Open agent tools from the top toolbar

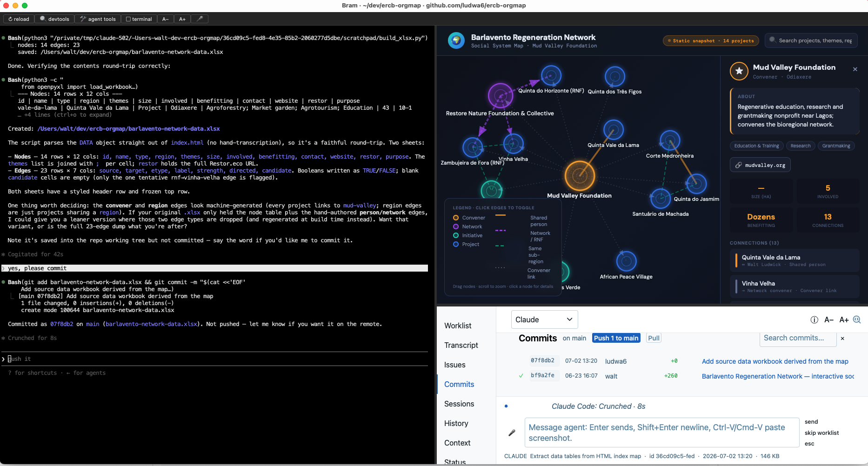coord(98,19)
